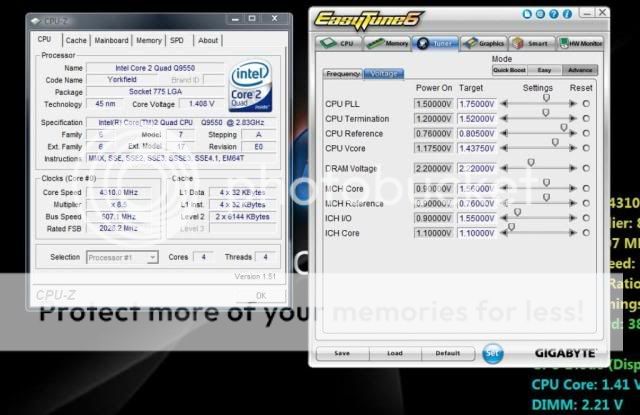Click left arrow on CPU Reference row
The height and width of the screenshot is (415, 640).
click(x=504, y=133)
